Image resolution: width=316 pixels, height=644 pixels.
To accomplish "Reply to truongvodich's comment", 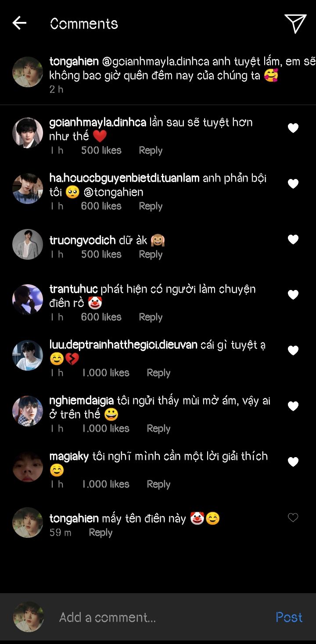I will coord(151,254).
